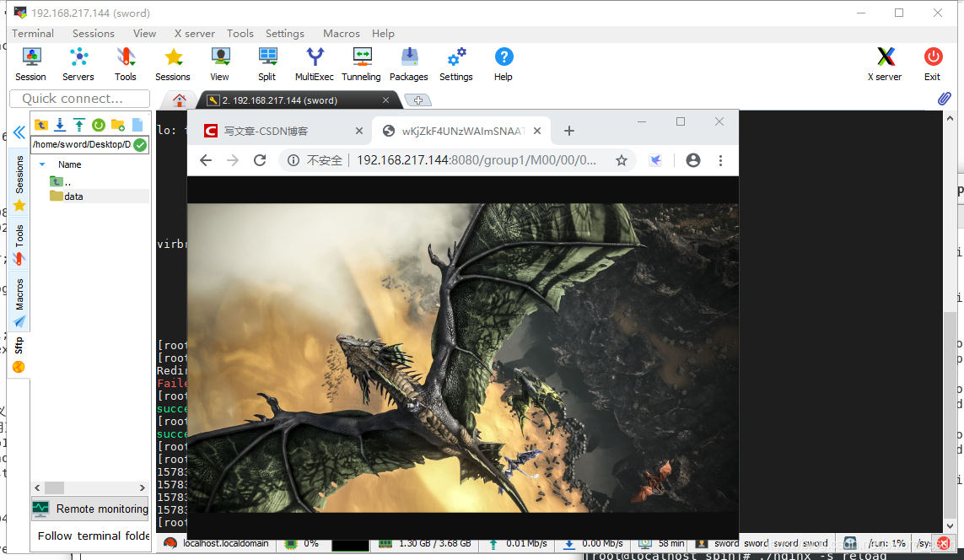Open the browser profile account icon
964x560 pixels.
pyautogui.click(x=693, y=160)
